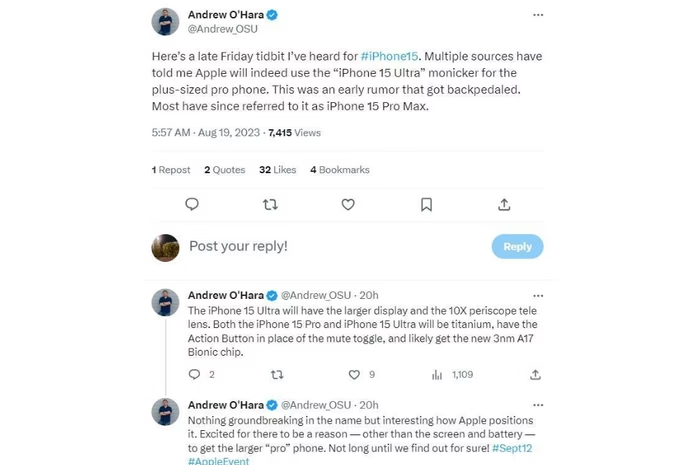View the 2 Quotes list
This screenshot has height=465, width=700.
(x=224, y=170)
